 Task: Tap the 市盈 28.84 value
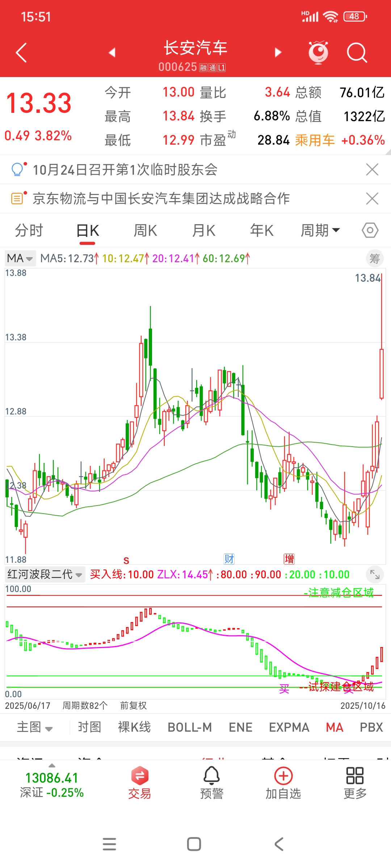tap(273, 140)
